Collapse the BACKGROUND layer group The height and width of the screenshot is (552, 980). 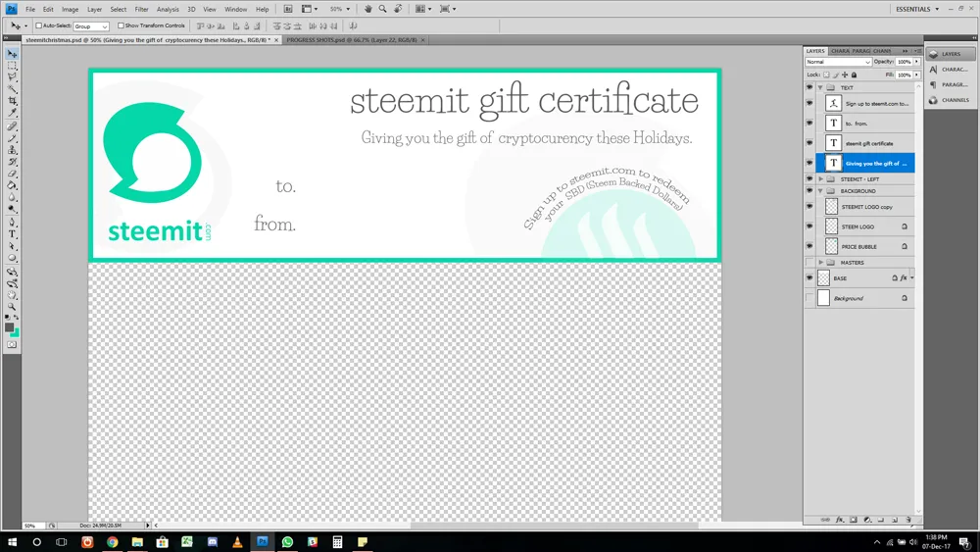point(820,190)
